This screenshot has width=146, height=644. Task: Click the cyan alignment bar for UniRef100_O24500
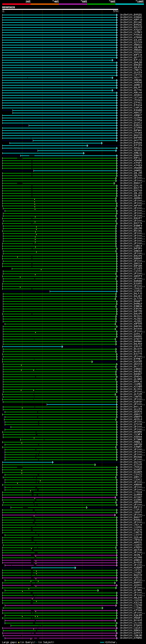[83, 291]
